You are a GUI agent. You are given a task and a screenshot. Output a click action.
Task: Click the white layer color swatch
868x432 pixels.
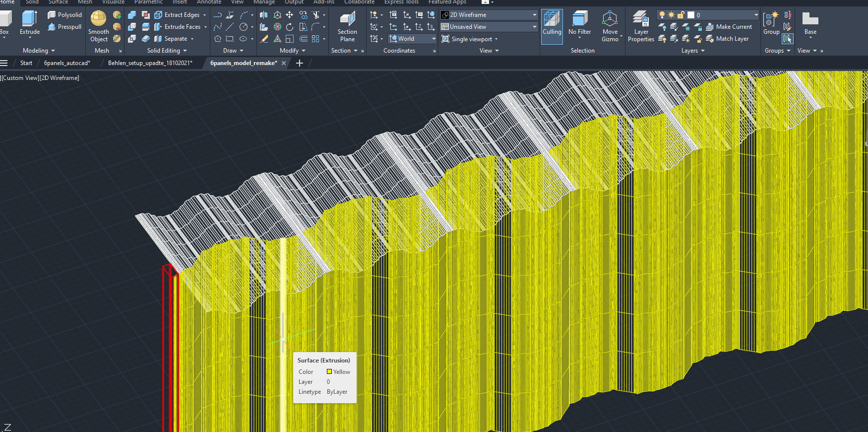coord(690,15)
